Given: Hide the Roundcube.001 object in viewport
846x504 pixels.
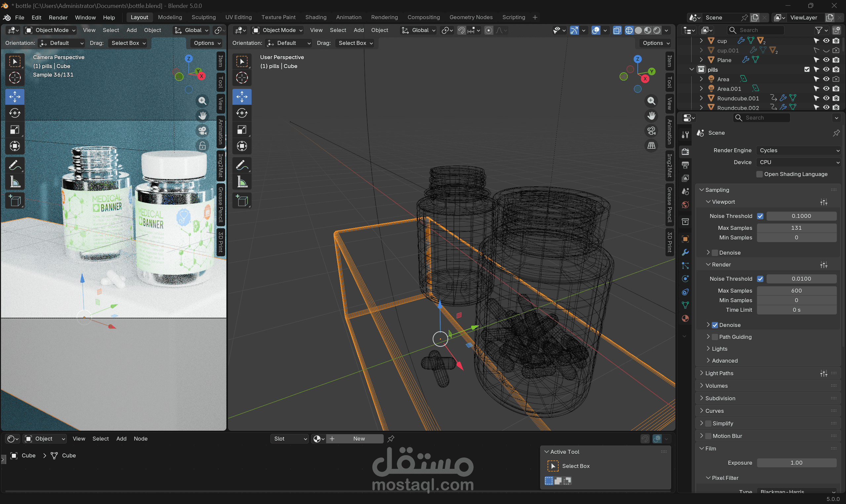Looking at the screenshot, I should [x=826, y=98].
